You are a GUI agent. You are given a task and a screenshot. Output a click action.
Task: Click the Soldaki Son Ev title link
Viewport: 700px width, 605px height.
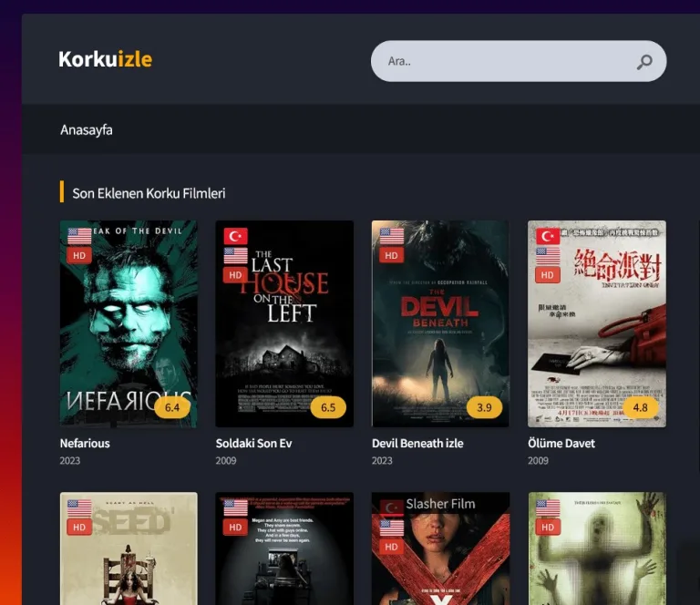(253, 443)
